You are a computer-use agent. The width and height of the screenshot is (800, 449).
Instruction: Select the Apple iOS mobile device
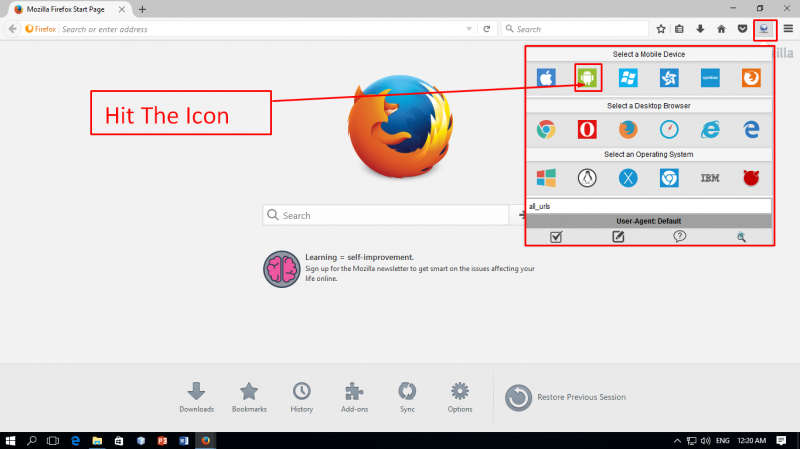tap(546, 78)
